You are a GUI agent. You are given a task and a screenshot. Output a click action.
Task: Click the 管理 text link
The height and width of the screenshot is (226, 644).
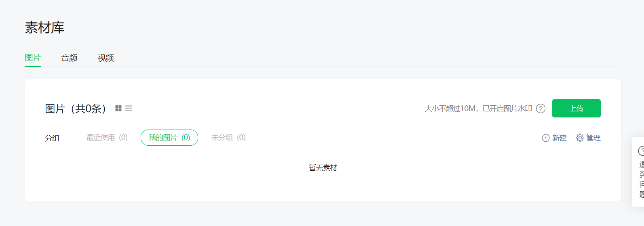coord(593,138)
